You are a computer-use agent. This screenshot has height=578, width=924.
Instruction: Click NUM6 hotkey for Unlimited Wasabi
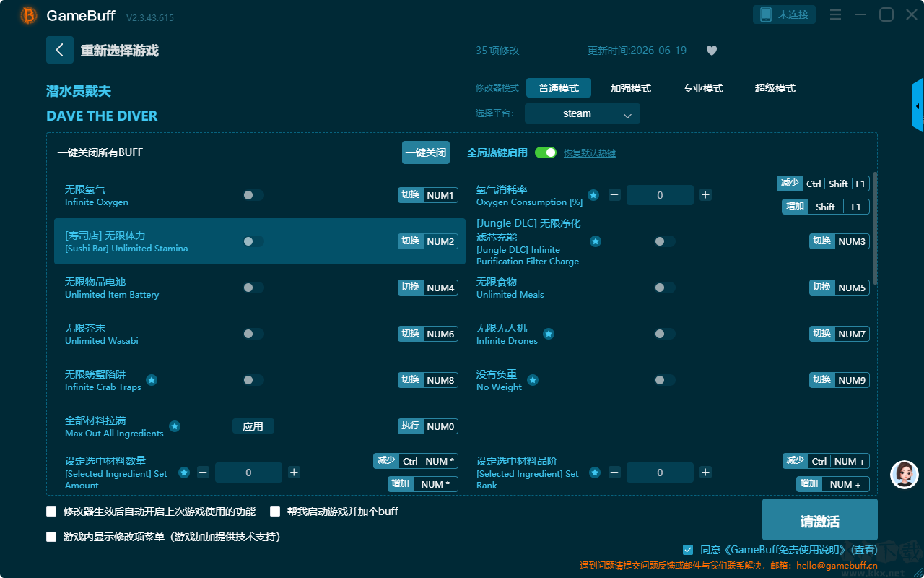coord(428,334)
